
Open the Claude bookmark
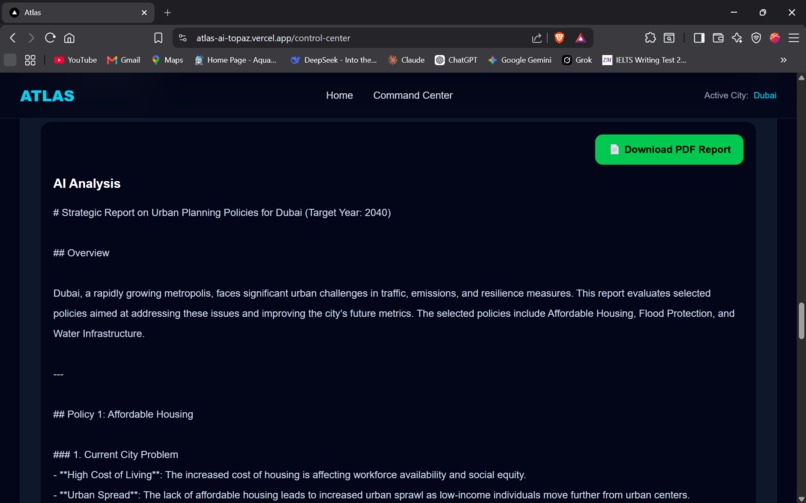[406, 60]
